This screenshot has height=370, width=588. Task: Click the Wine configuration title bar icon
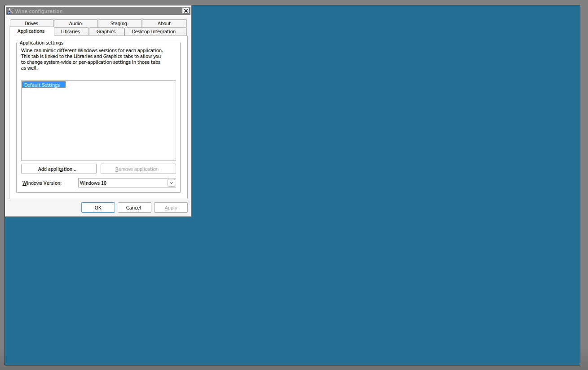pos(9,10)
